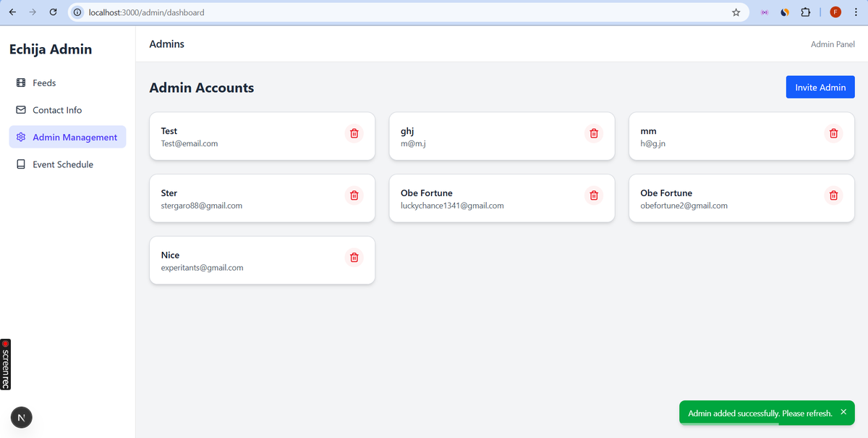Click the Admin Management gear icon

coord(21,138)
